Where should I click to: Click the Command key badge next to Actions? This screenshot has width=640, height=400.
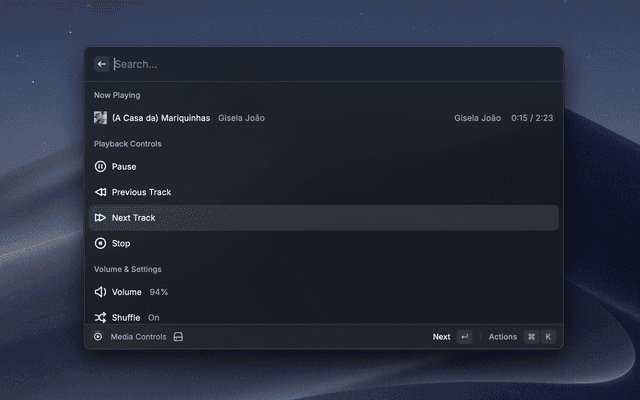click(531, 337)
